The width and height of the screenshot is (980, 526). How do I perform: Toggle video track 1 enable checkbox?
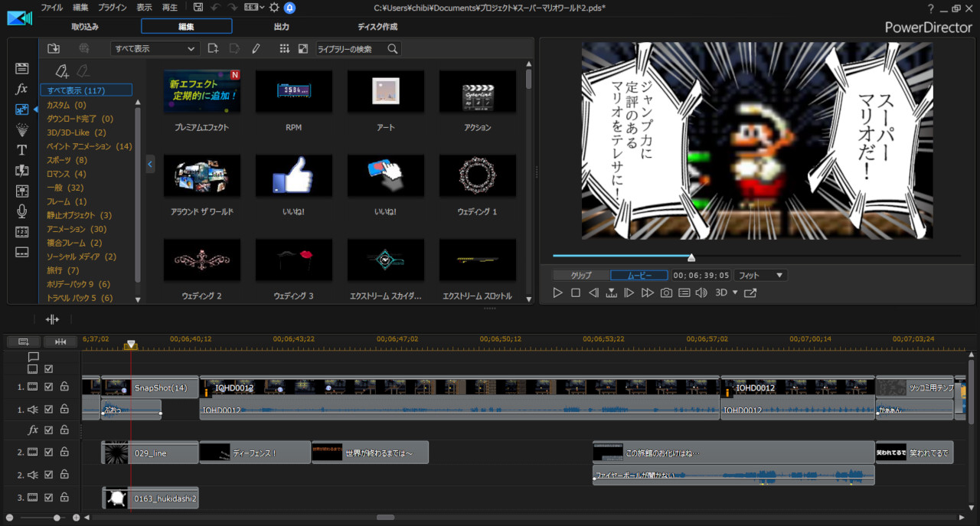click(x=48, y=387)
